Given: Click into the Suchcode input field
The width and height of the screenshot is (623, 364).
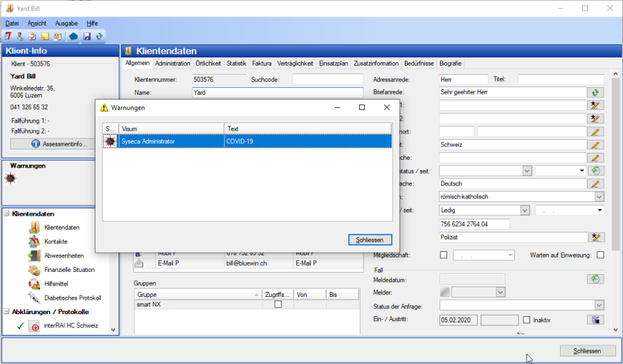Looking at the screenshot, I should coord(327,80).
